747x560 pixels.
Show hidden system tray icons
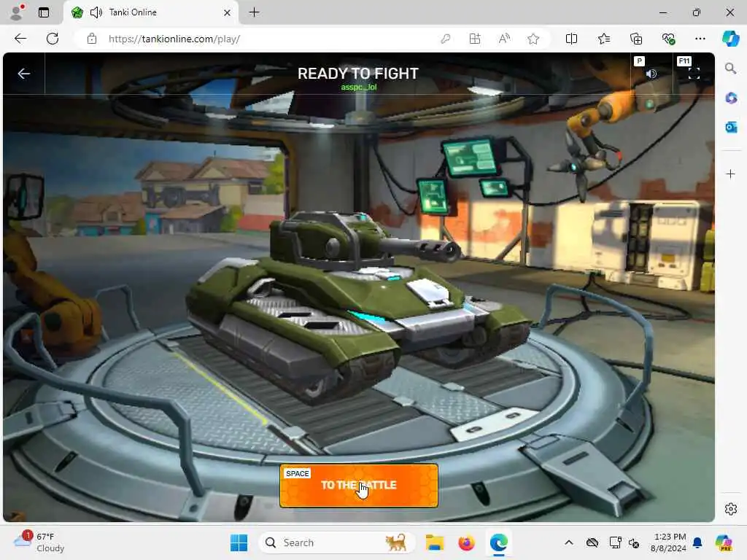tap(569, 542)
